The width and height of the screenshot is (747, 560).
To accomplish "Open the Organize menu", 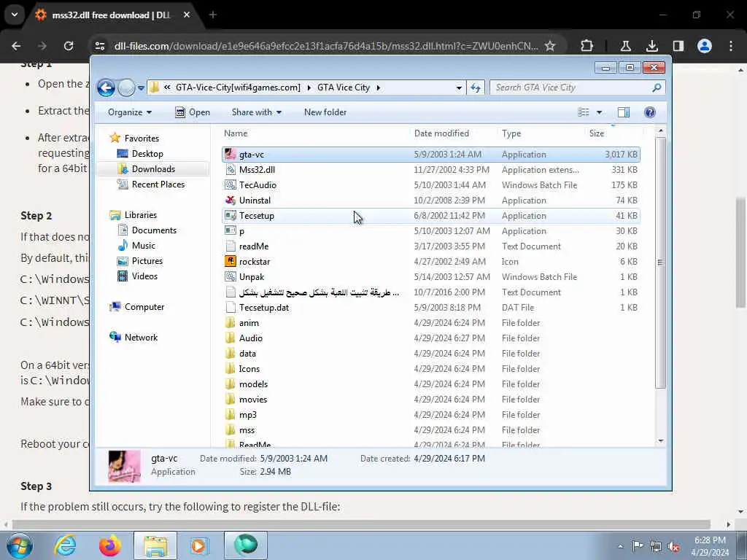I will pyautogui.click(x=130, y=112).
